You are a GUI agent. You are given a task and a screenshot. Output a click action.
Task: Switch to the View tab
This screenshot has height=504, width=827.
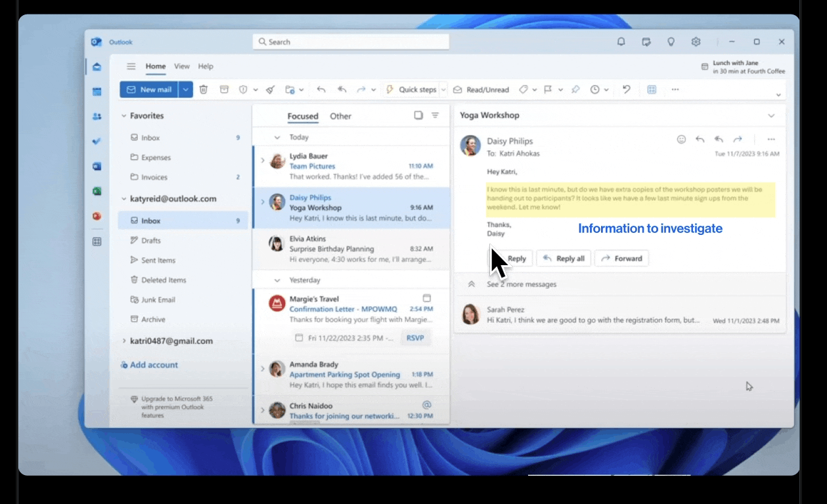tap(182, 66)
